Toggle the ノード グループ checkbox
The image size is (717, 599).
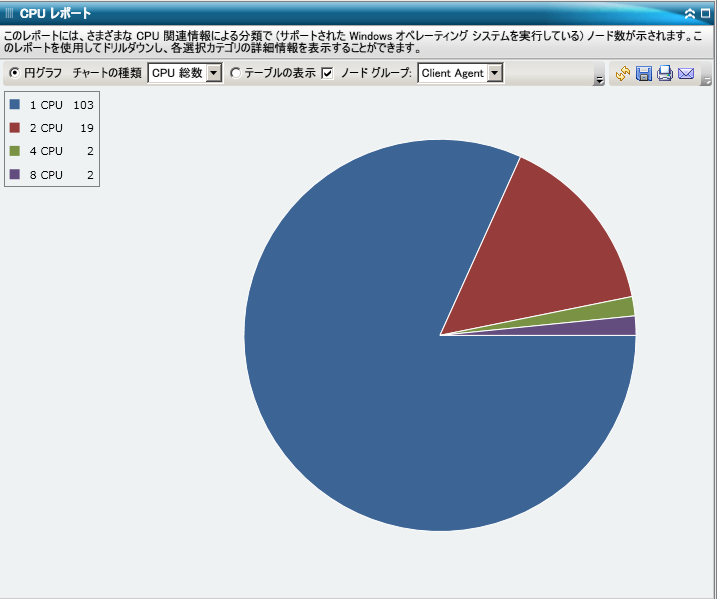(327, 73)
